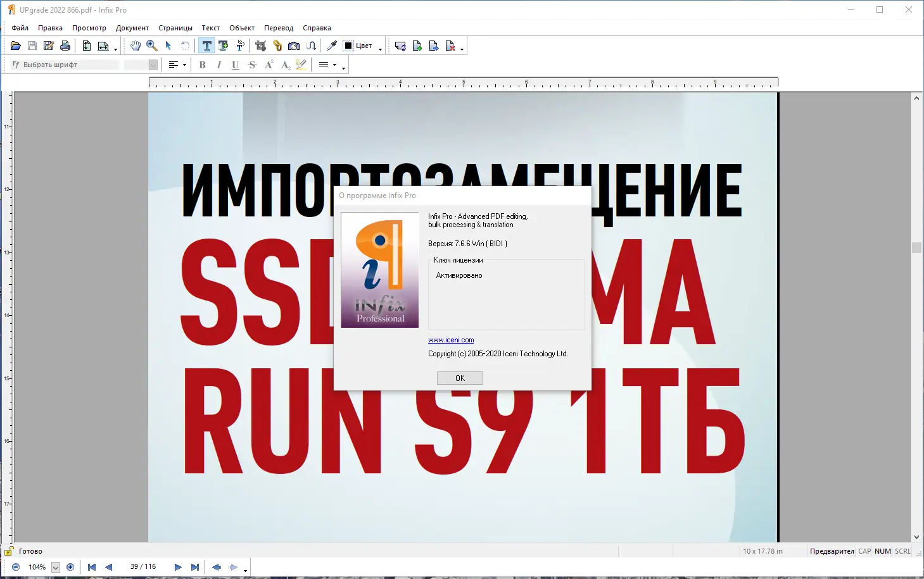Open a PDF with the Open icon
The width and height of the screenshot is (924, 579).
(x=15, y=45)
